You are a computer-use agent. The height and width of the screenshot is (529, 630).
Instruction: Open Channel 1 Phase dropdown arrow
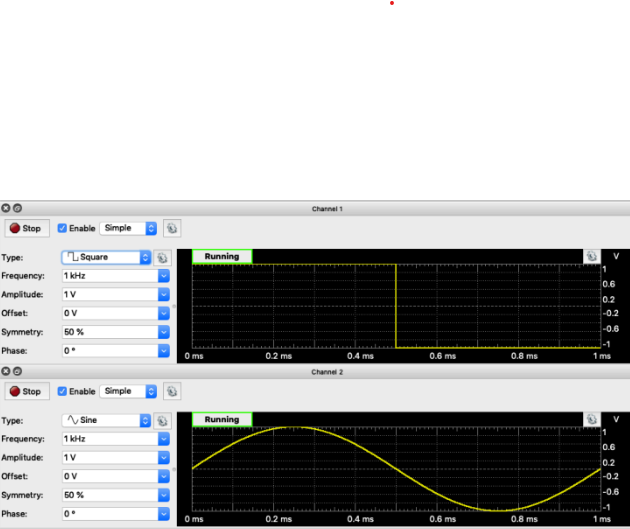click(x=164, y=351)
